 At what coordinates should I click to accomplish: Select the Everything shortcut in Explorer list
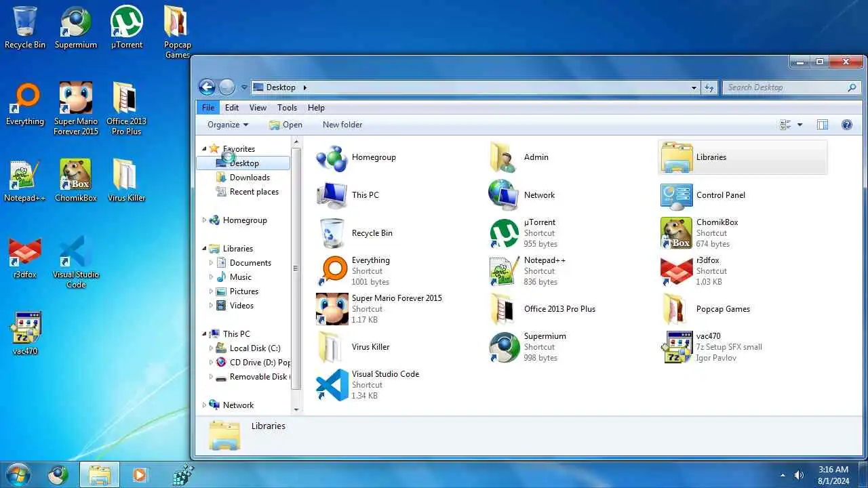[332, 271]
